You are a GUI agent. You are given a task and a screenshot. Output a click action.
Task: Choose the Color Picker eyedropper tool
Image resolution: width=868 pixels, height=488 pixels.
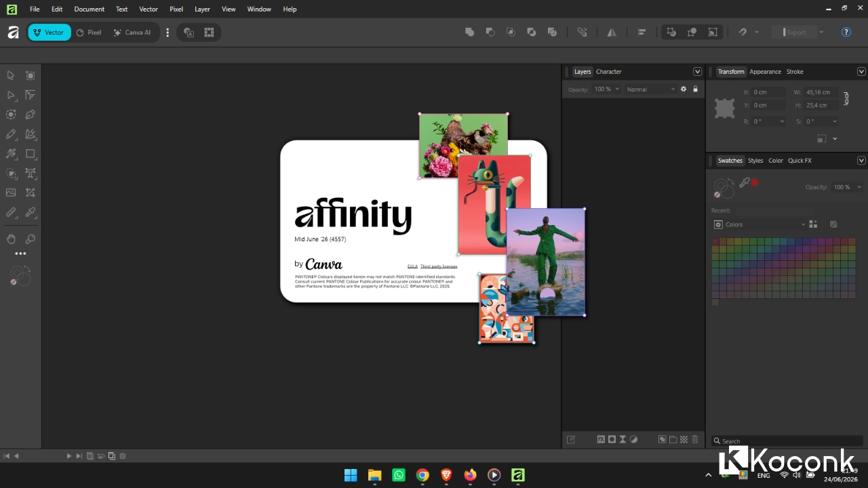pos(31,212)
